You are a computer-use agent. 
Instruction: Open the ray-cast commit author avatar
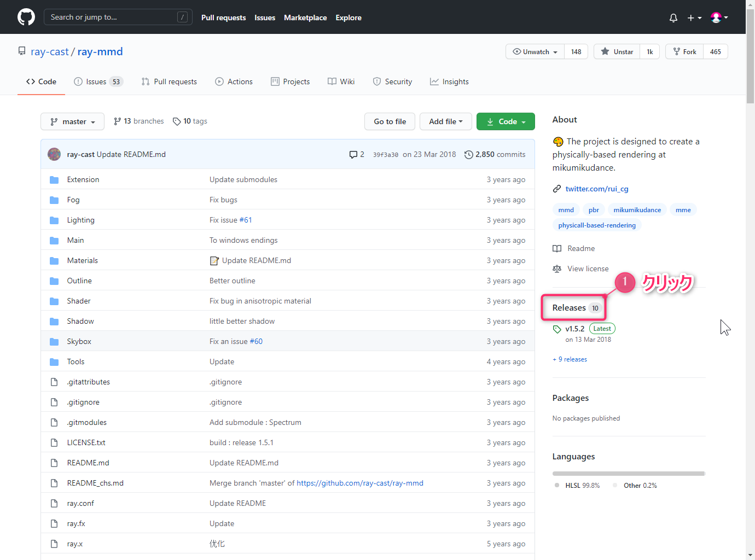(54, 154)
